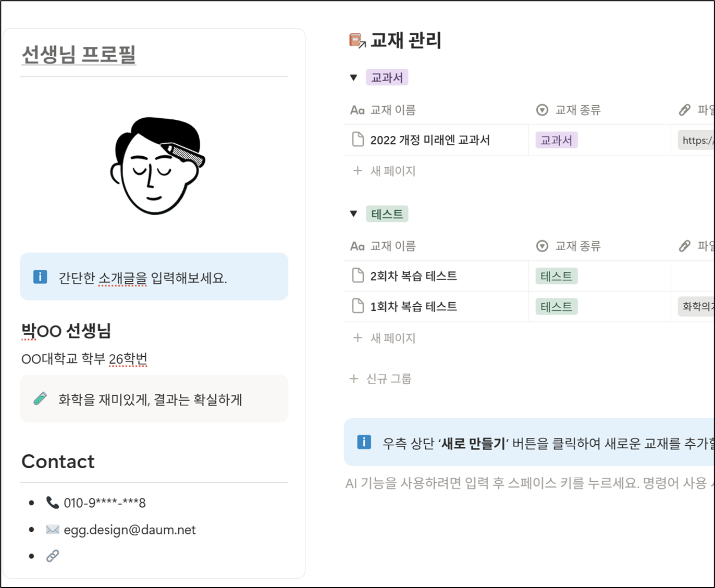The height and width of the screenshot is (588, 715).
Task: Click the phone icon in Contact list
Action: coord(52,503)
